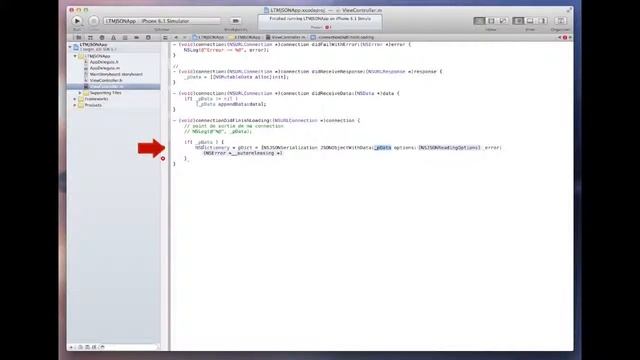
Task: Toggle the Navigator pane view button
Action: (518, 21)
